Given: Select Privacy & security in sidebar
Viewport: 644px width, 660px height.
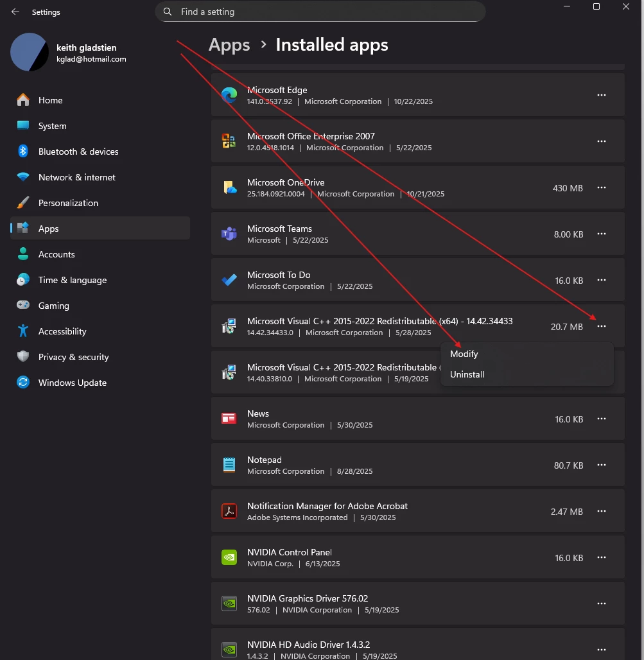Looking at the screenshot, I should click(x=100, y=356).
